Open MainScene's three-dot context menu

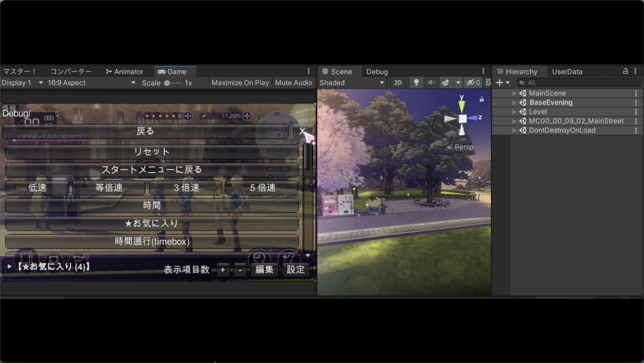(x=636, y=93)
